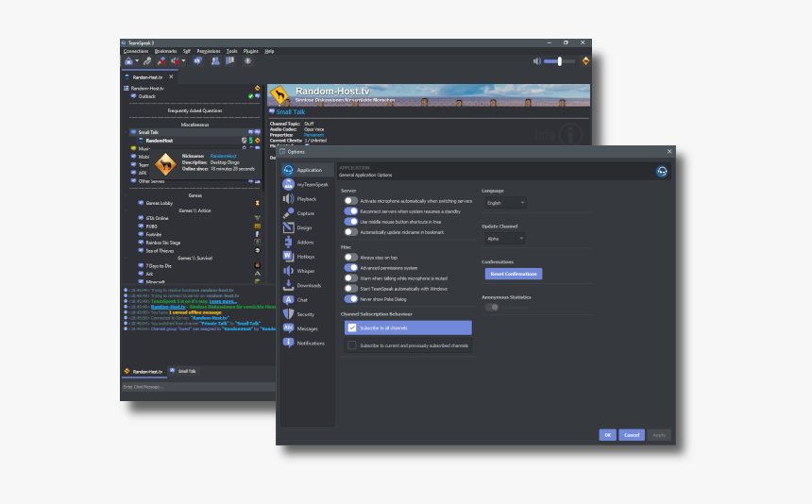Open the Playback options category

pyautogui.click(x=307, y=199)
